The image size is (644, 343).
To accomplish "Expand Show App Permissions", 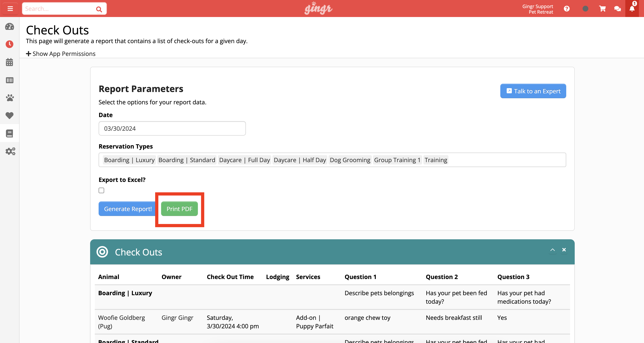I will pyautogui.click(x=61, y=54).
